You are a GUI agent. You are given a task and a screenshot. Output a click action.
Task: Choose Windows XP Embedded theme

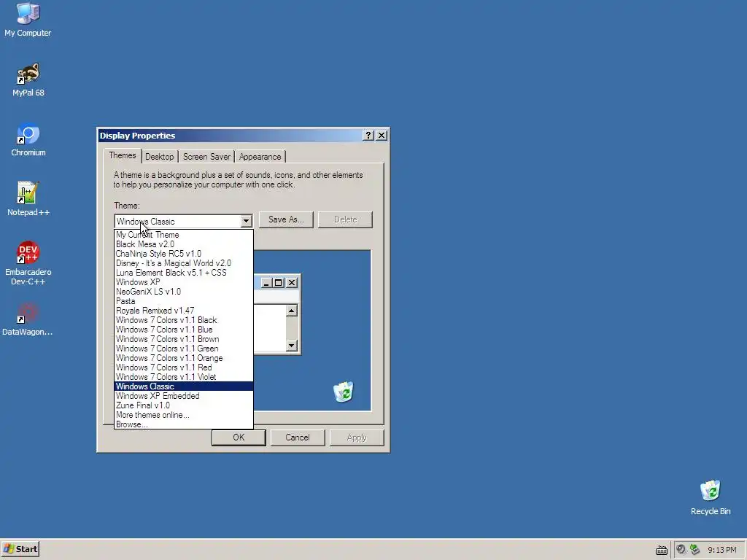pyautogui.click(x=184, y=396)
